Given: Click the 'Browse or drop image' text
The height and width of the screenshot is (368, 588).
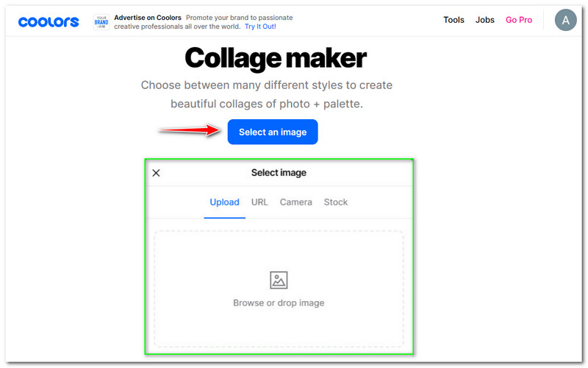Looking at the screenshot, I should pyautogui.click(x=279, y=302).
